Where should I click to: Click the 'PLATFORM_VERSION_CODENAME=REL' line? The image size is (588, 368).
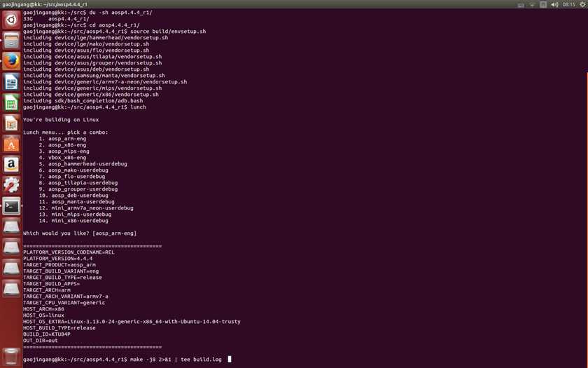[69, 252]
